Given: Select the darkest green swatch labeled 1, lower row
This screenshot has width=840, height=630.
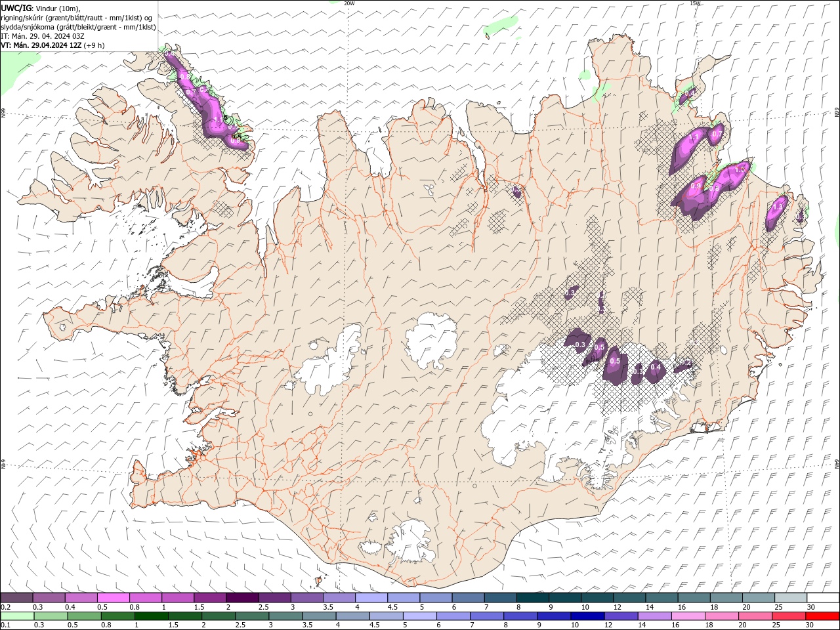Looking at the screenshot, I should [x=152, y=616].
